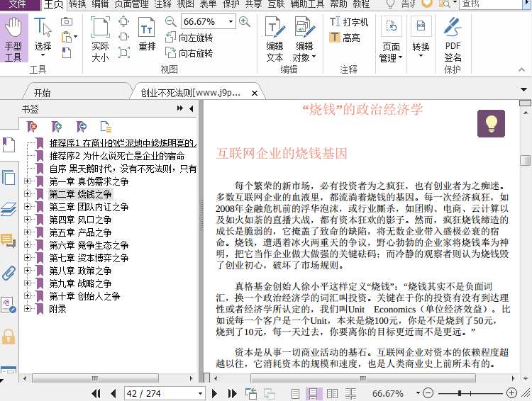Select bookmark 第二章 烧钱之争
The height and width of the screenshot is (401, 532).
[80, 194]
